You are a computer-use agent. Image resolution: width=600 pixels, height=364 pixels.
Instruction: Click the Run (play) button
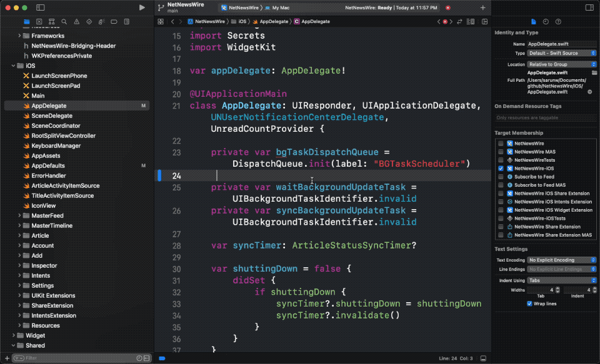click(x=142, y=7)
